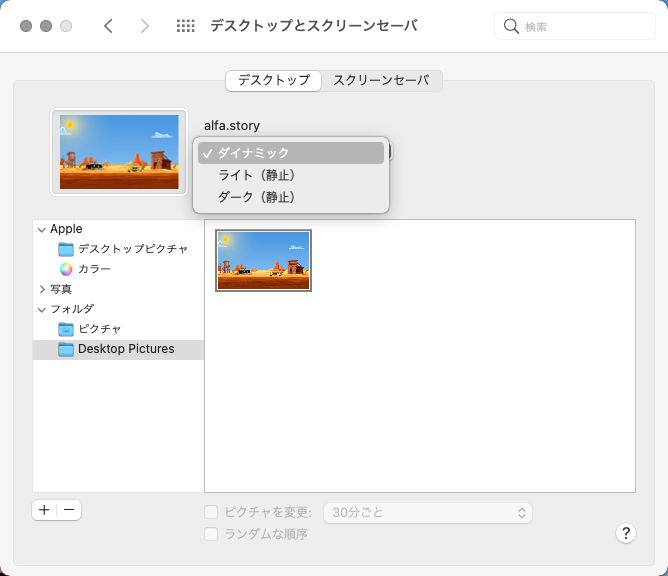Enable the ピクチャを変更 checkbox
Image resolution: width=668 pixels, height=576 pixels.
(211, 512)
